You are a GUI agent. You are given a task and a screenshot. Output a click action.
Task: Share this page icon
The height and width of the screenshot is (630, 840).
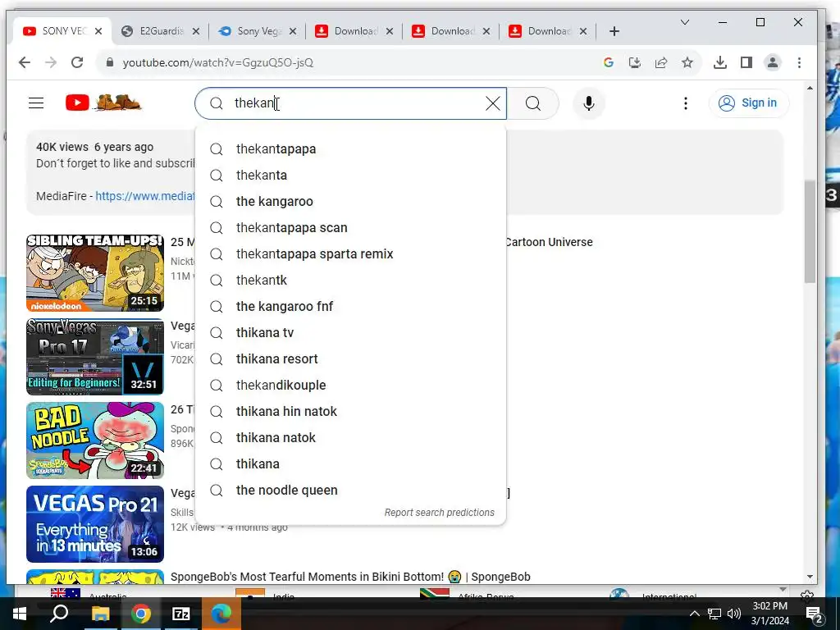pos(661,62)
